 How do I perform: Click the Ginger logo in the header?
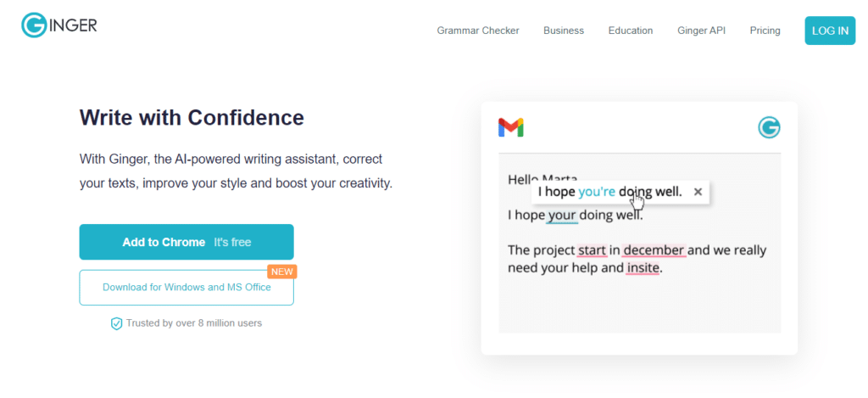click(x=59, y=25)
